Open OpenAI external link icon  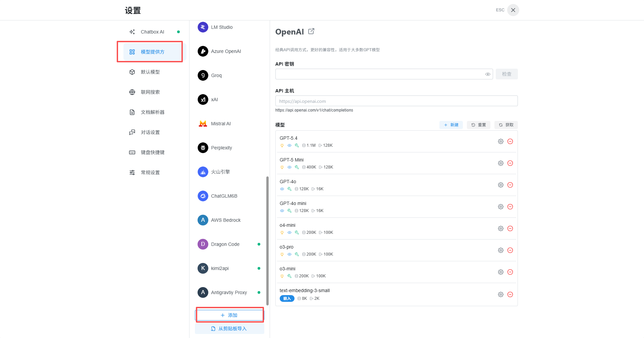(x=311, y=31)
